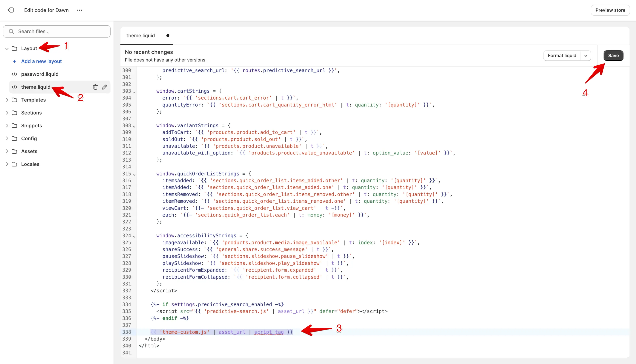
Task: Click window.accessibilityStrings on line 324
Action: click(x=196, y=236)
